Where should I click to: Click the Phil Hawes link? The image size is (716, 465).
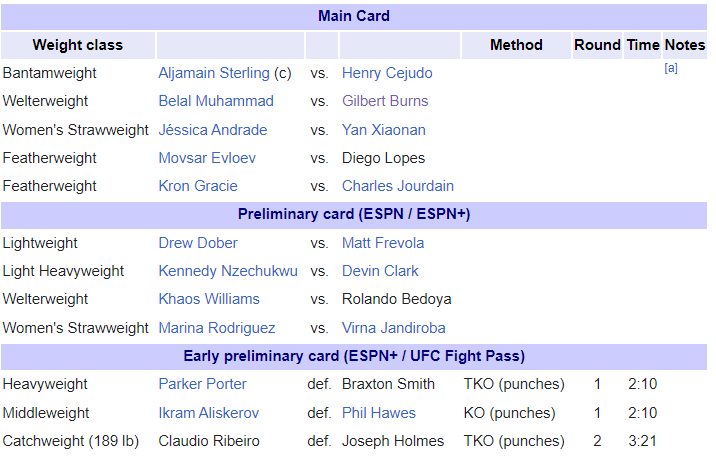(379, 413)
